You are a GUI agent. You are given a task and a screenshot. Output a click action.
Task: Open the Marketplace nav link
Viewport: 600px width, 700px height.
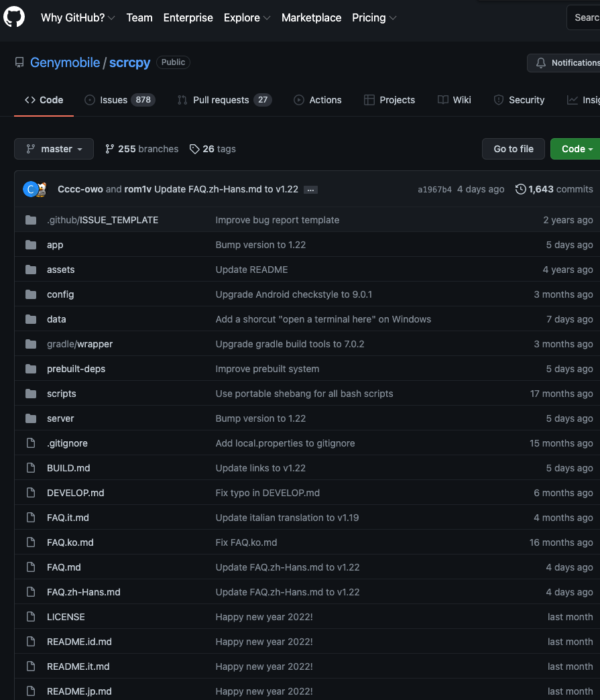[x=311, y=17]
